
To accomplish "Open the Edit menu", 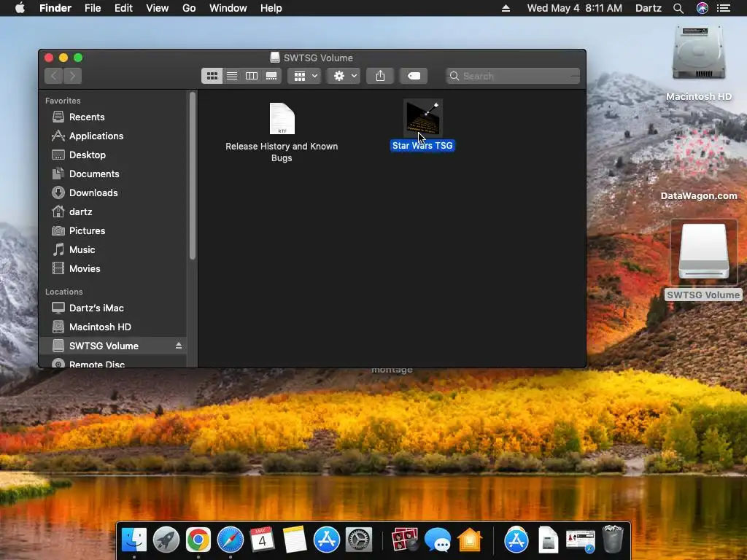I will click(x=123, y=8).
